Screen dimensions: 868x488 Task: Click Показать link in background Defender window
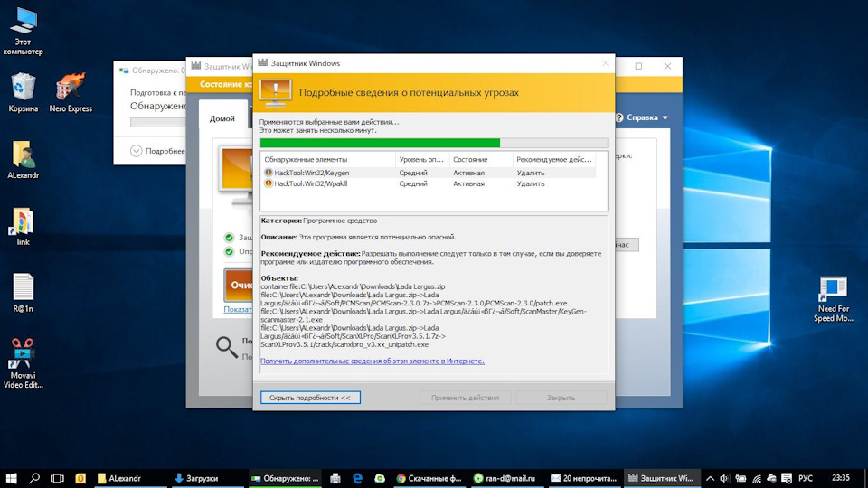238,309
